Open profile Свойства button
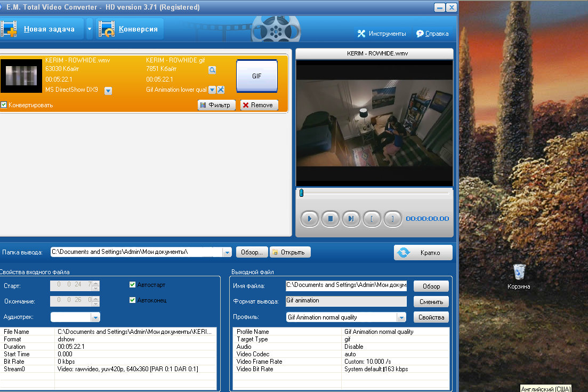 [x=431, y=317]
